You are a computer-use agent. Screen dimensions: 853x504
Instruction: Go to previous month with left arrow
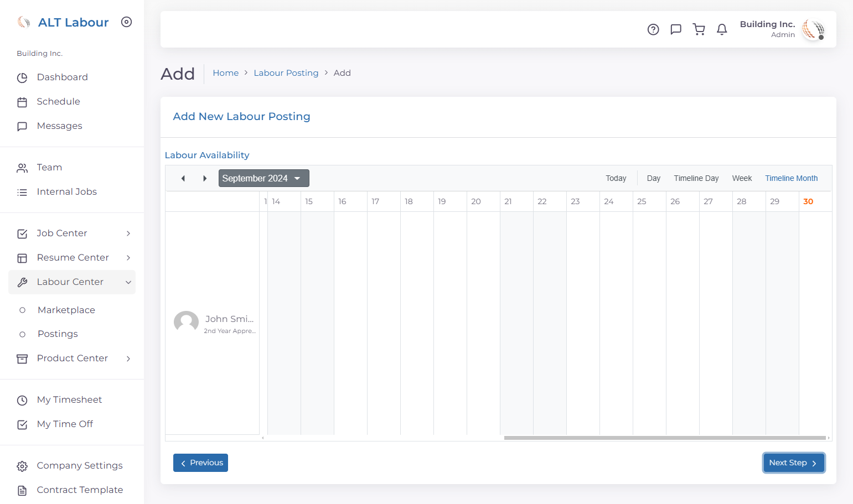(183, 178)
